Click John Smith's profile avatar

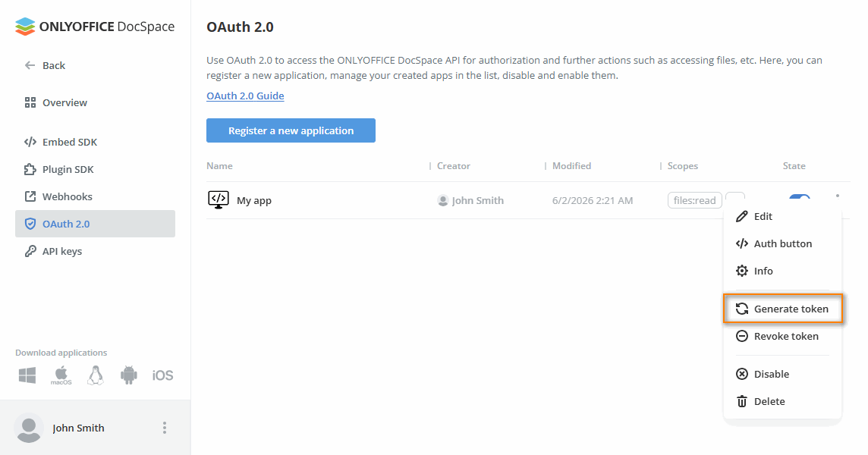[29, 428]
